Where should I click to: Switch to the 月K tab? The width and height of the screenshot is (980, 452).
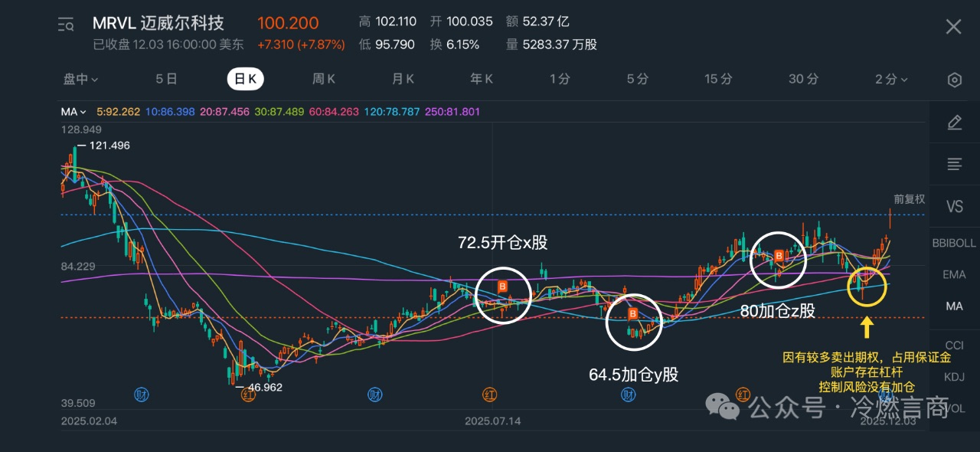403,79
